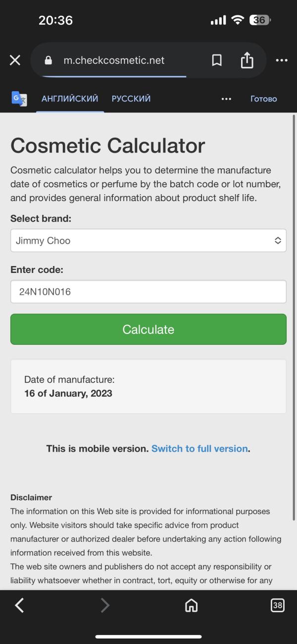The height and width of the screenshot is (644, 297).
Task: Close the browser tab with X icon
Action: (x=15, y=60)
